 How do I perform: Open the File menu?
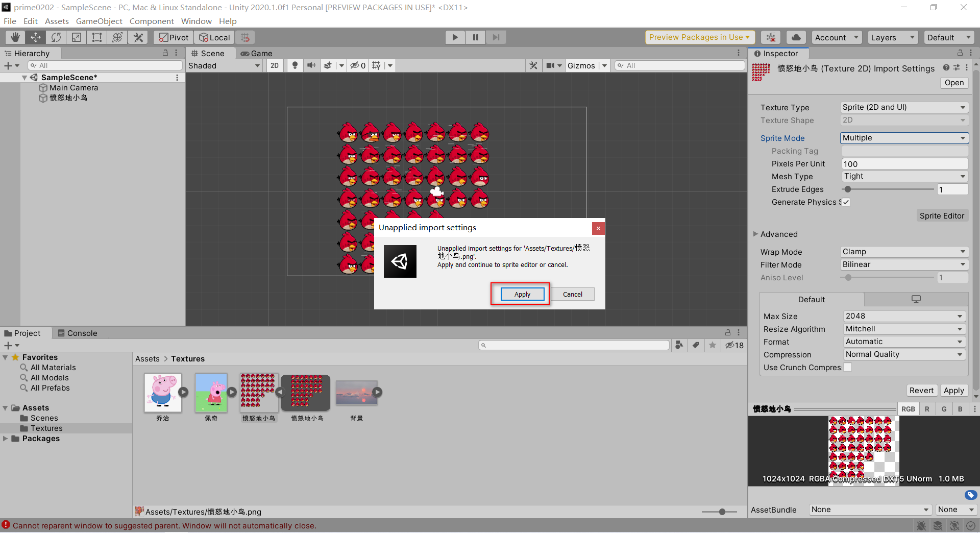click(10, 21)
